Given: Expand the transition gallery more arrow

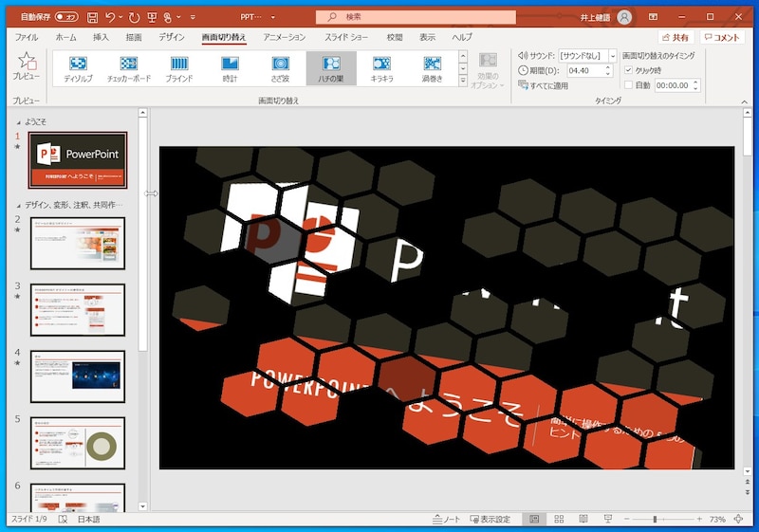Looking at the screenshot, I should (463, 83).
